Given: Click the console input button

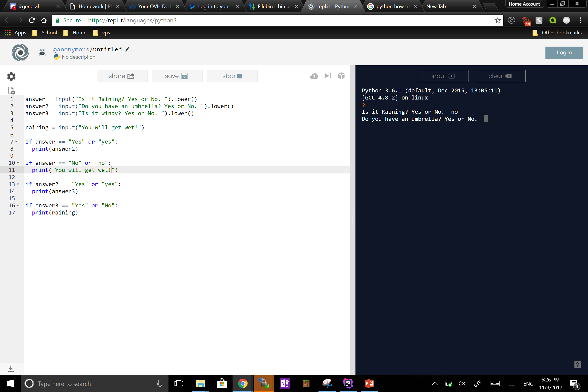Looking at the screenshot, I should (443, 76).
